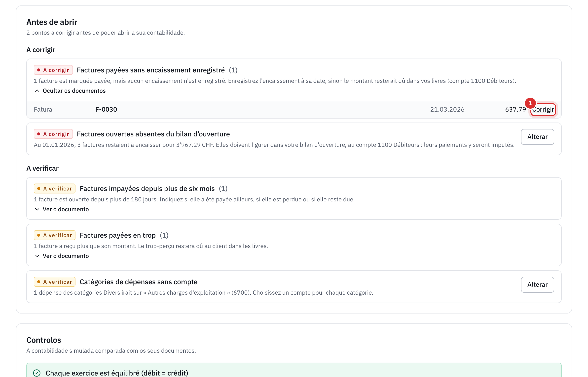Screen dimensions: 588x377
Task: Click heading 'Factures payées sans encaissement enregistré'
Action: pyautogui.click(x=151, y=70)
